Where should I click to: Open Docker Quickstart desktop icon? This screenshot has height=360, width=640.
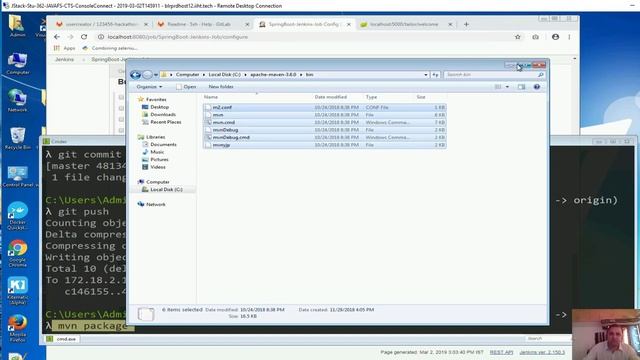tap(17, 216)
